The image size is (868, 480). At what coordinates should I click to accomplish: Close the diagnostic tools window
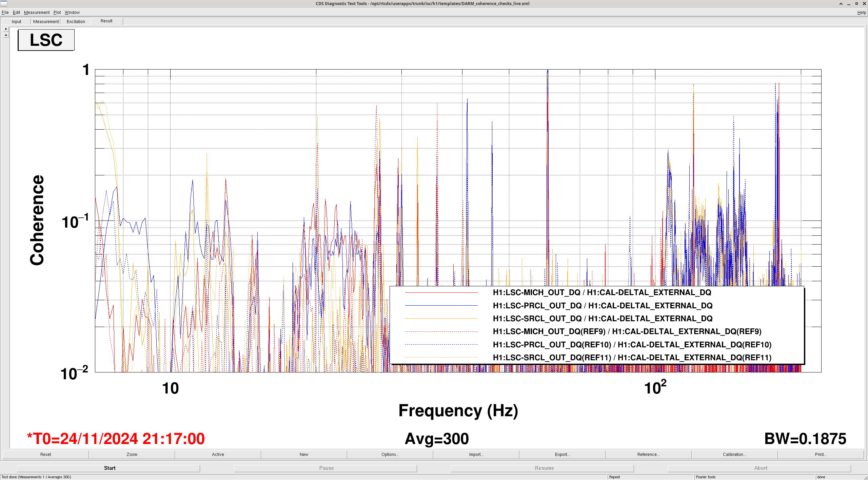click(x=864, y=4)
